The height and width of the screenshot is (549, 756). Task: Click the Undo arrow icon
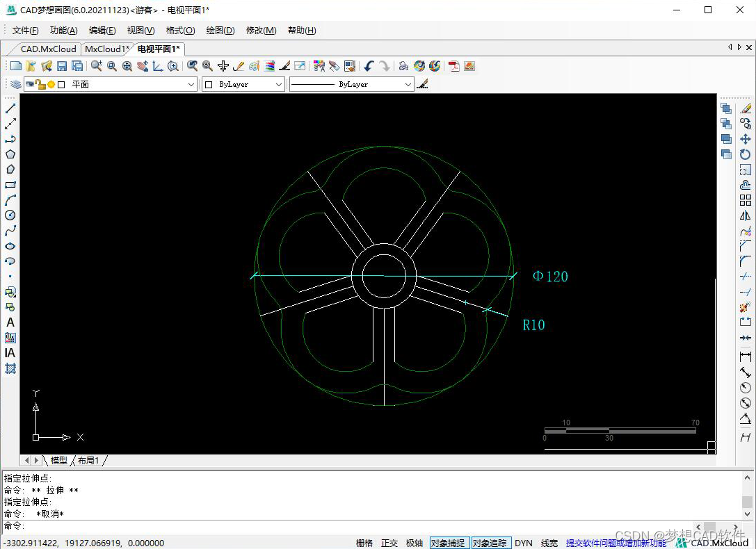tap(369, 66)
